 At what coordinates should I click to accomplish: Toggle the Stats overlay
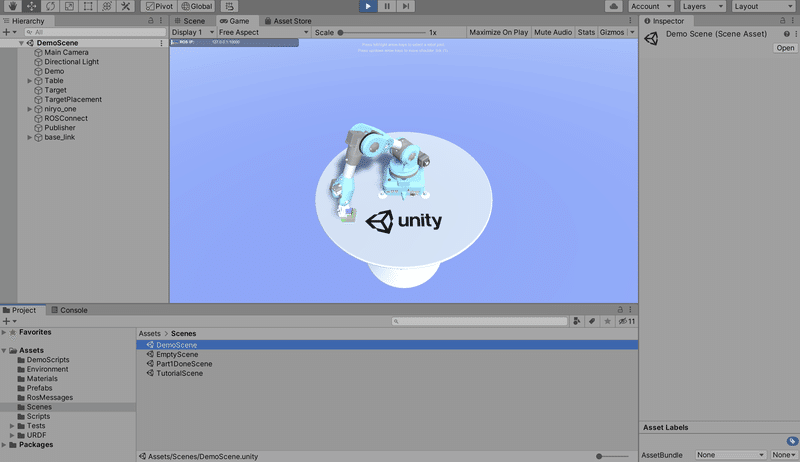coord(586,32)
